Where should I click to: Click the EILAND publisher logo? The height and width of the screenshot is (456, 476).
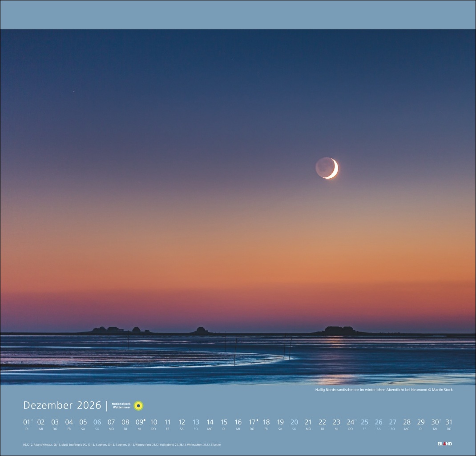click(x=444, y=444)
